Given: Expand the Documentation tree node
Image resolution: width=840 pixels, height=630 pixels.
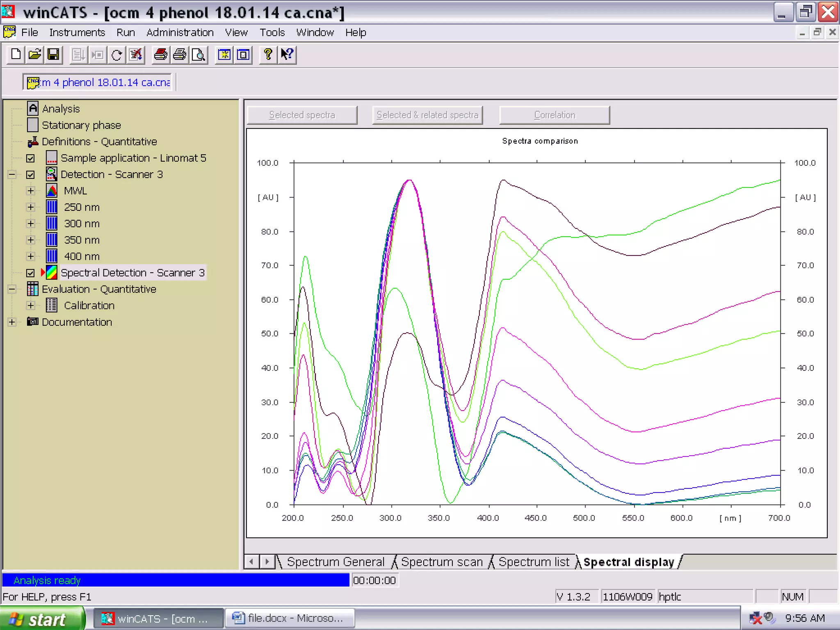Looking at the screenshot, I should [x=12, y=322].
